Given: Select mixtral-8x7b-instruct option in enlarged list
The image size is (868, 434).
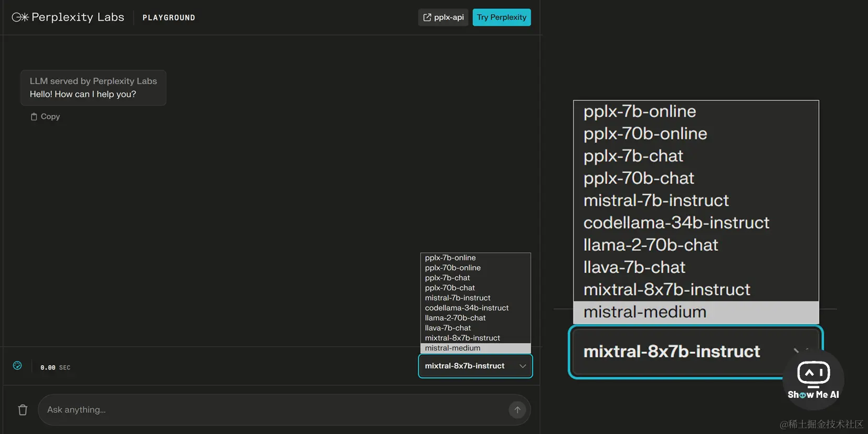Looking at the screenshot, I should click(696, 290).
